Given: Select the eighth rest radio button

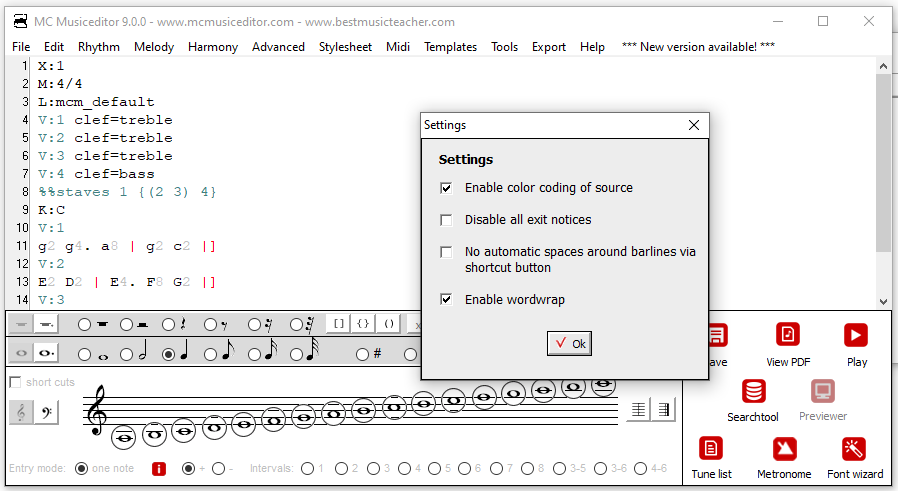Looking at the screenshot, I should (x=211, y=325).
